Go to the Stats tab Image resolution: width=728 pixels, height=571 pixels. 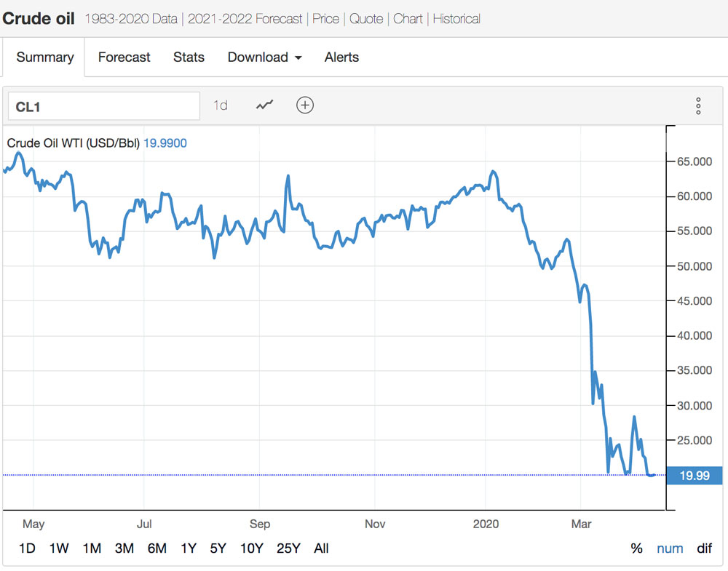(x=189, y=57)
